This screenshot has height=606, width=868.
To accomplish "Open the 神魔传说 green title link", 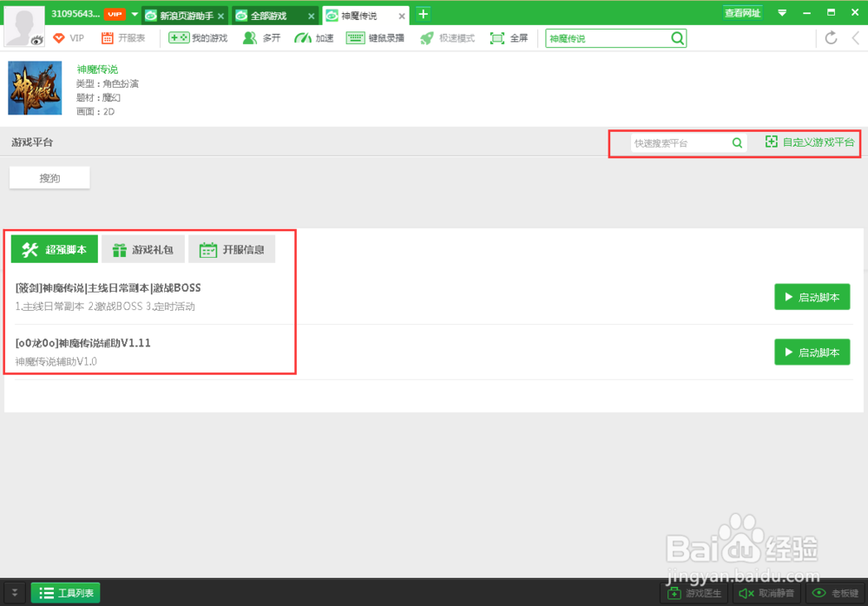I will [97, 69].
